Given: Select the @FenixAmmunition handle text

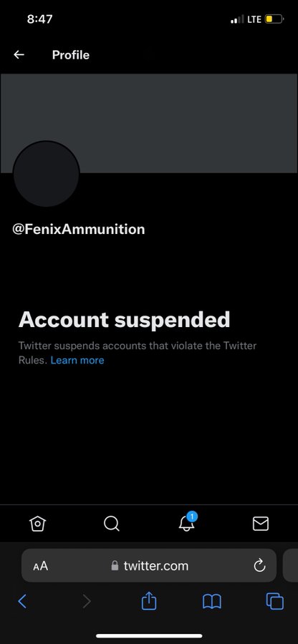Looking at the screenshot, I should 79,229.
